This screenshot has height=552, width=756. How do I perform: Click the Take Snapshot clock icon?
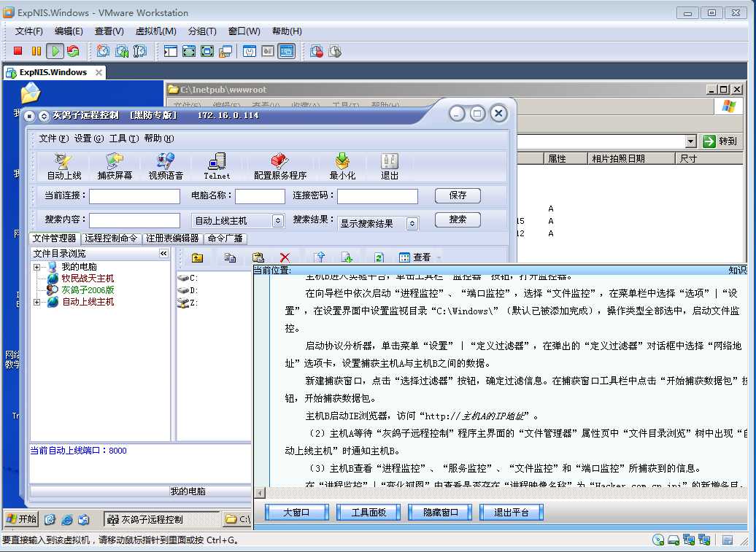[103, 50]
